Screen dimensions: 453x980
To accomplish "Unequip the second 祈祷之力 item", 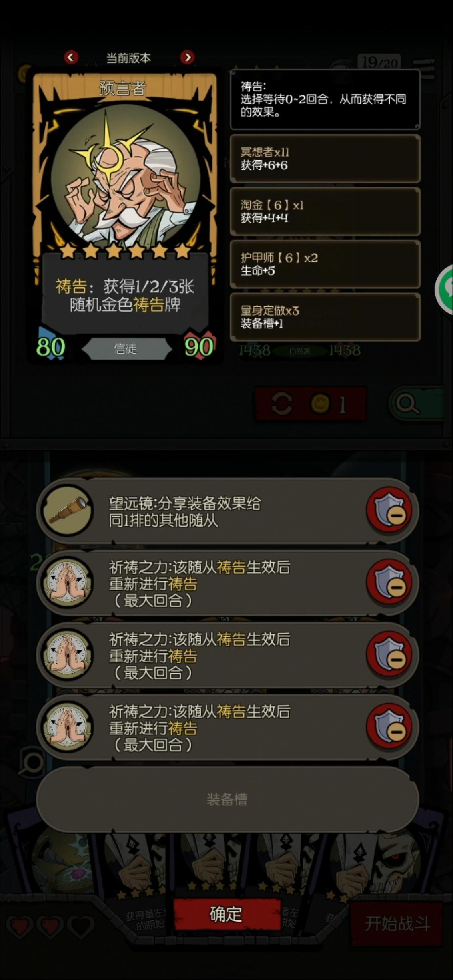I will point(389,654).
